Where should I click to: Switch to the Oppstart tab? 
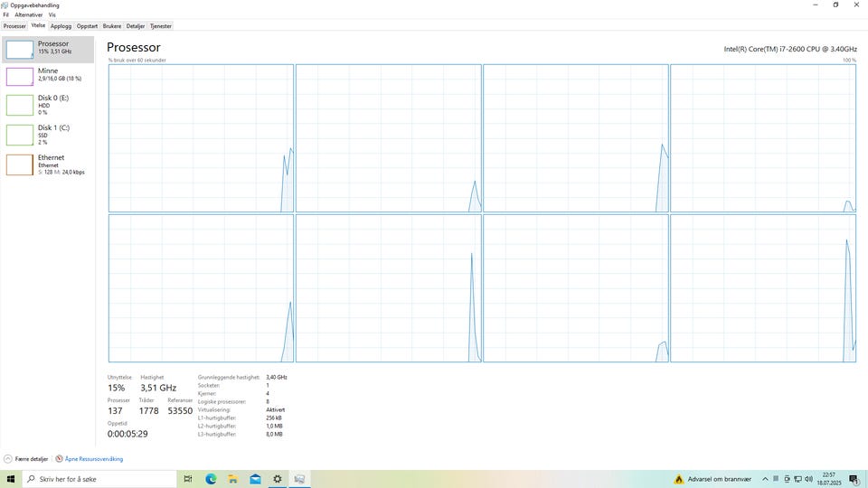pos(87,26)
